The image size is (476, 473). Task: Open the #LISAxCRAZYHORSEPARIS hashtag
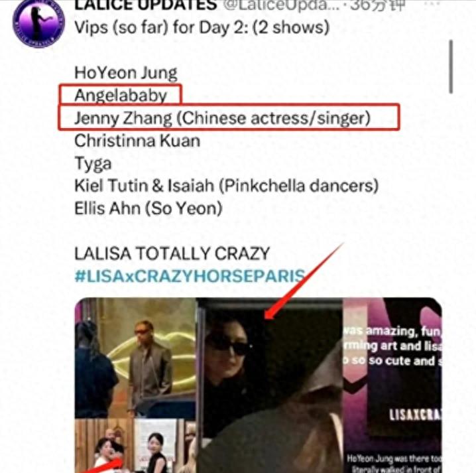(190, 276)
